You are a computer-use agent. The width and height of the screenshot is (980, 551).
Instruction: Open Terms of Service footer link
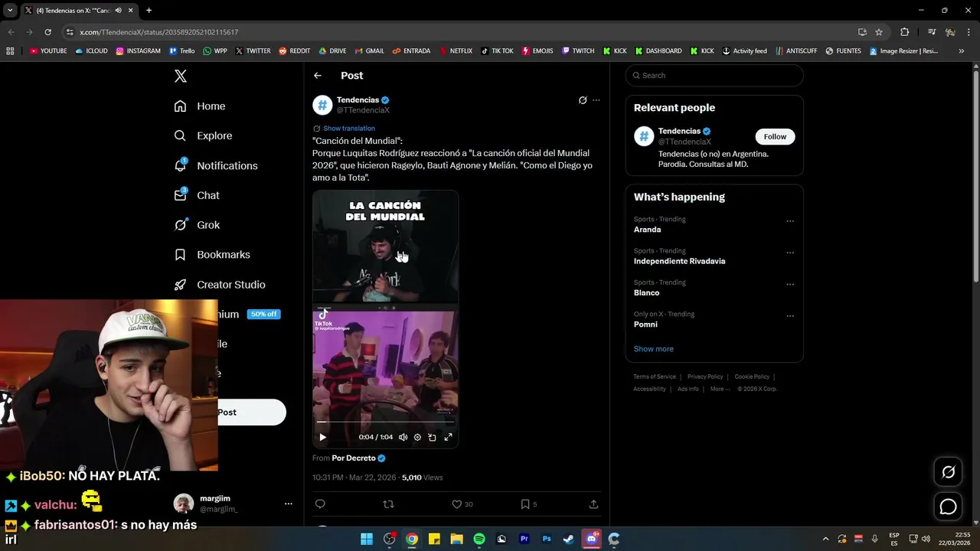tap(655, 377)
